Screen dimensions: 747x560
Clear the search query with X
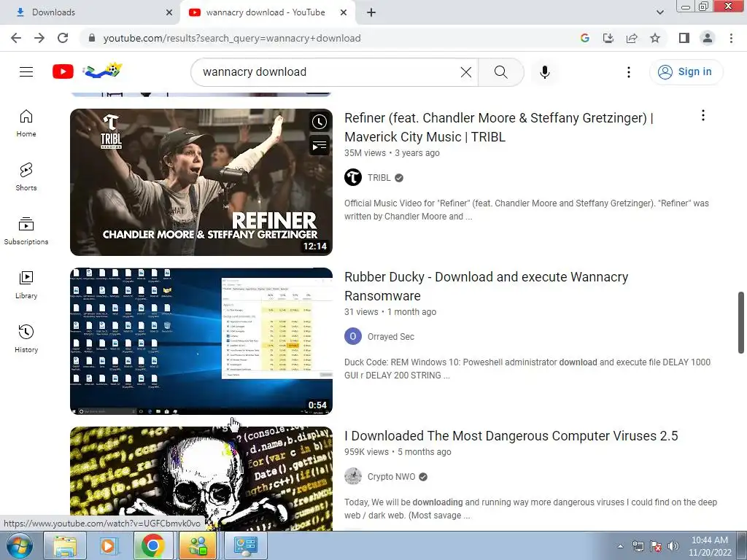pyautogui.click(x=466, y=72)
